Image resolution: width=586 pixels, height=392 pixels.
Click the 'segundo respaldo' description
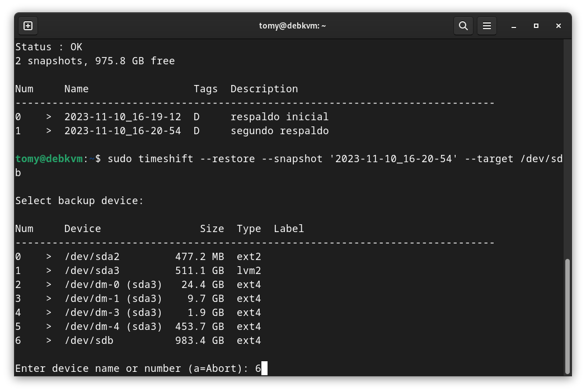(279, 131)
